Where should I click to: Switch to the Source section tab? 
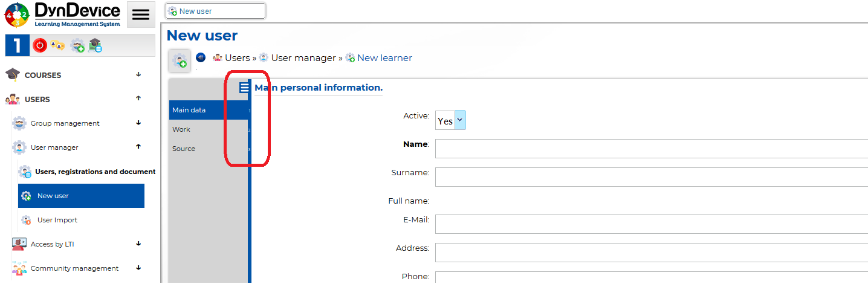tap(184, 149)
